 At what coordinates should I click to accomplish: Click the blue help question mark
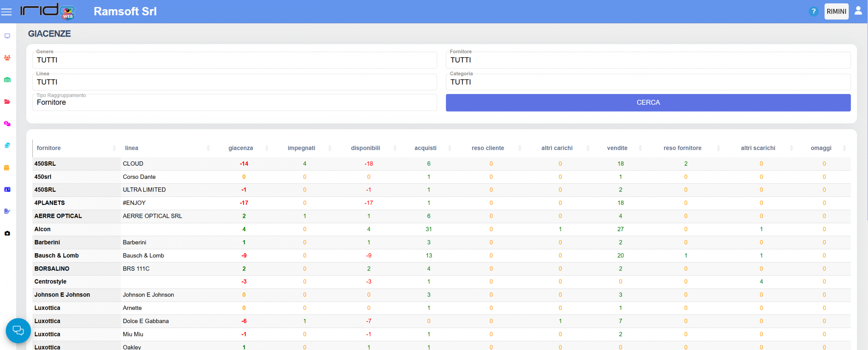point(813,12)
